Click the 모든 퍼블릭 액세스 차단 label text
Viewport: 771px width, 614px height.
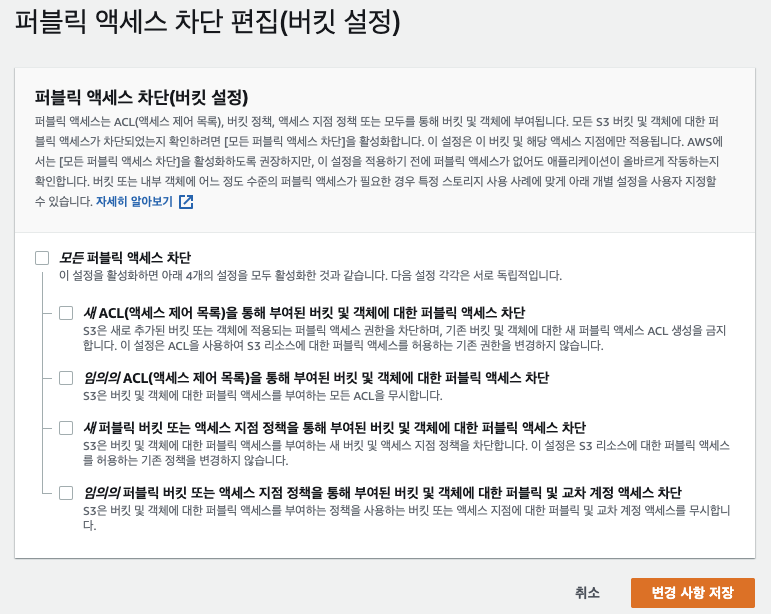(x=124, y=258)
